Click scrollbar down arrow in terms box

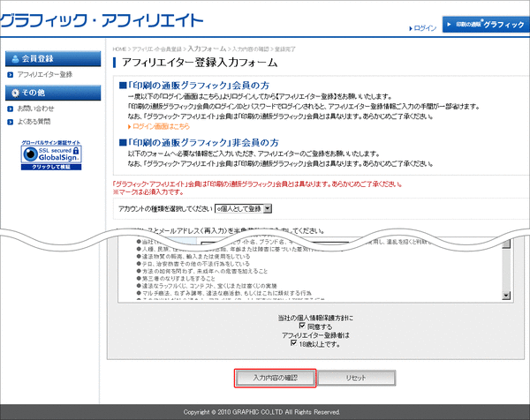click(x=506, y=296)
